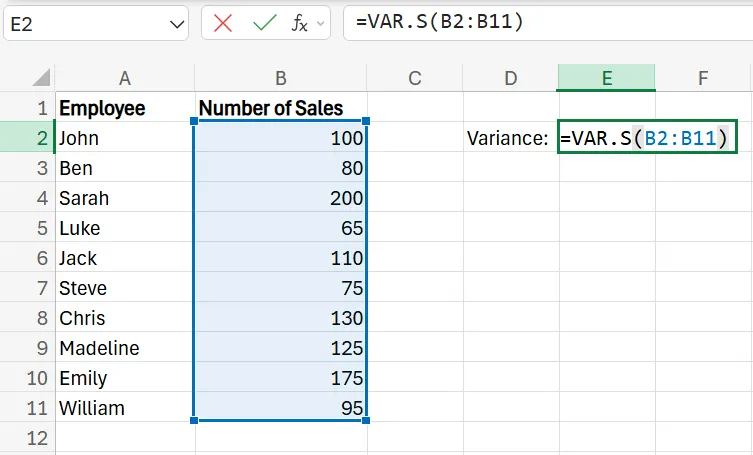Select the cell containing Sarah
The width and height of the screenshot is (753, 455).
(x=125, y=197)
